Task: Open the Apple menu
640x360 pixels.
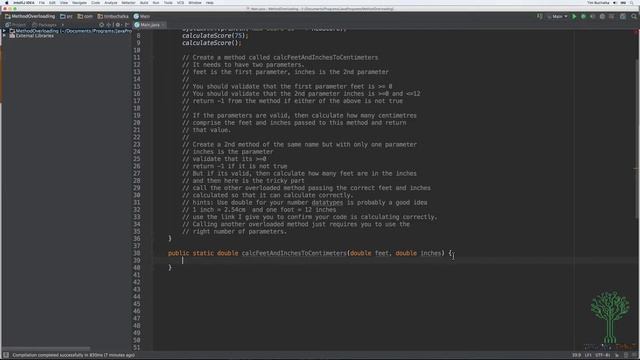Action: click(x=6, y=2)
